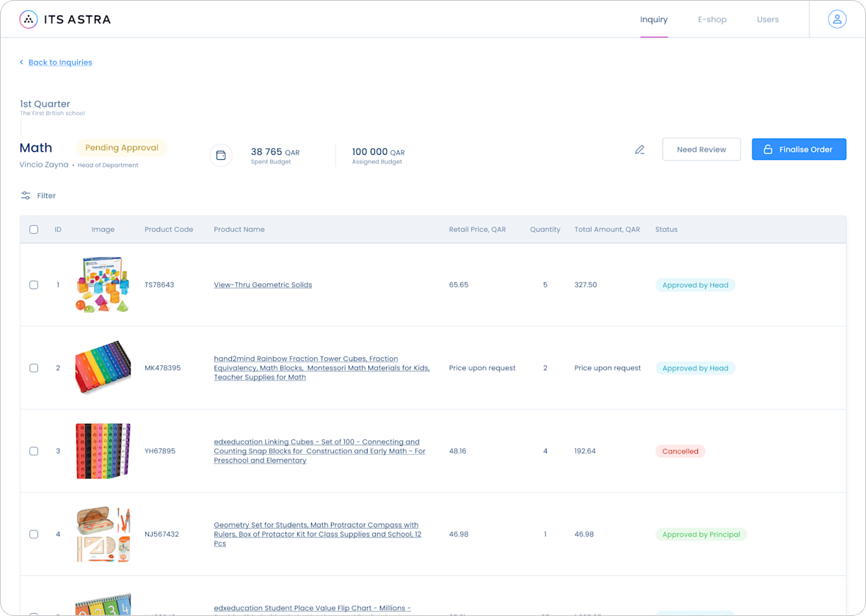Click the Pending Approval status badge
The width and height of the screenshot is (866, 616).
tap(122, 147)
